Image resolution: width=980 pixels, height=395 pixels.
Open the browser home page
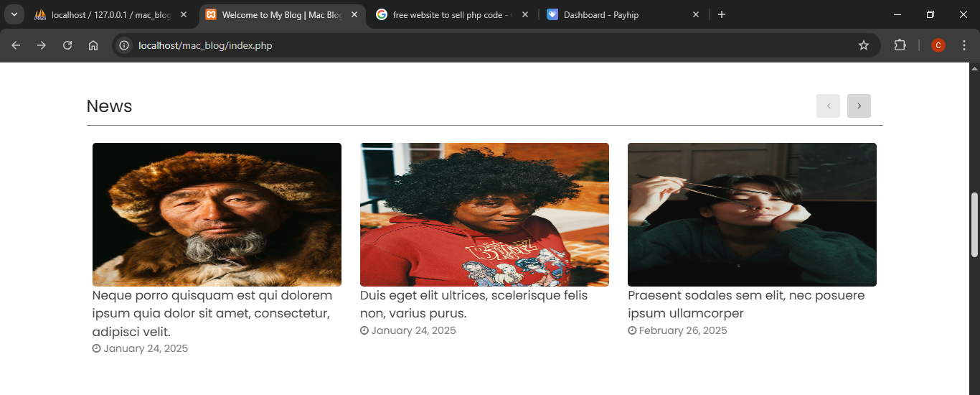93,45
